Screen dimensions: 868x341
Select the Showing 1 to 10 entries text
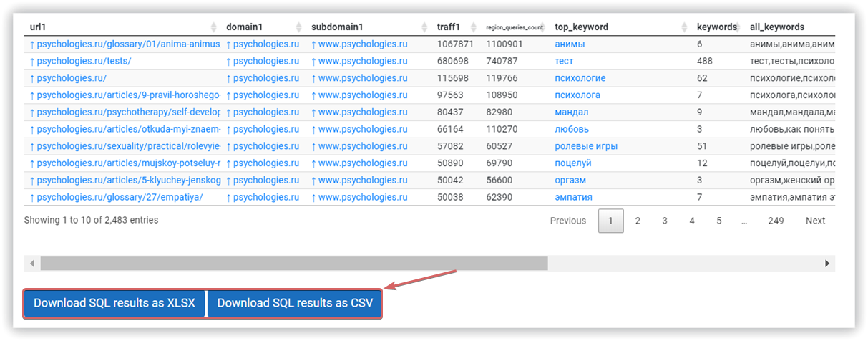(x=92, y=220)
